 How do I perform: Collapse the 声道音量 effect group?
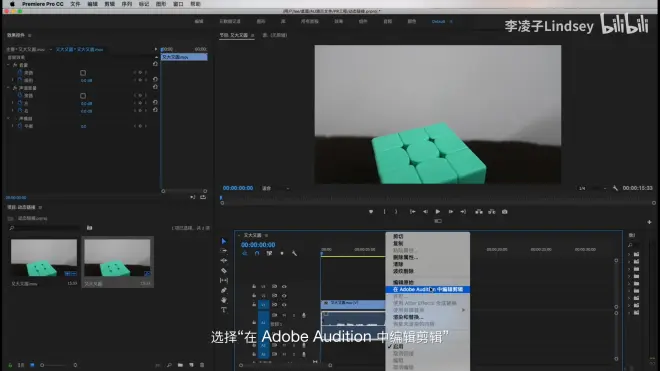[x=8, y=88]
